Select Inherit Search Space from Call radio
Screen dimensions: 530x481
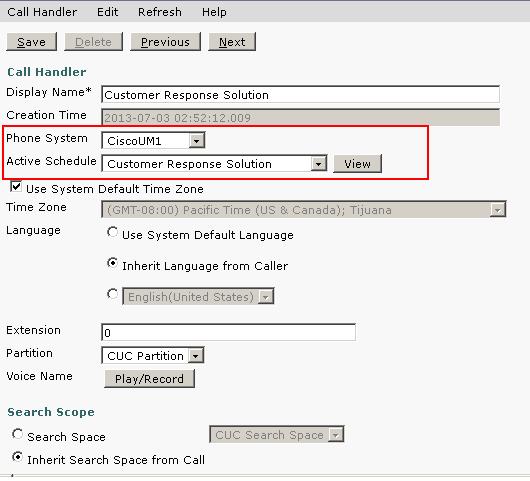click(x=17, y=457)
